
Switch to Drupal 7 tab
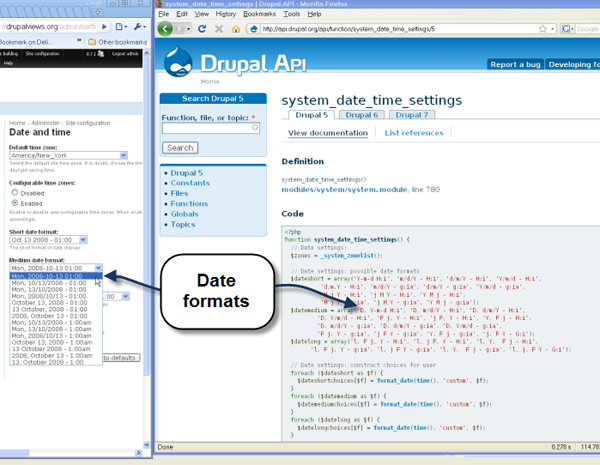click(412, 115)
